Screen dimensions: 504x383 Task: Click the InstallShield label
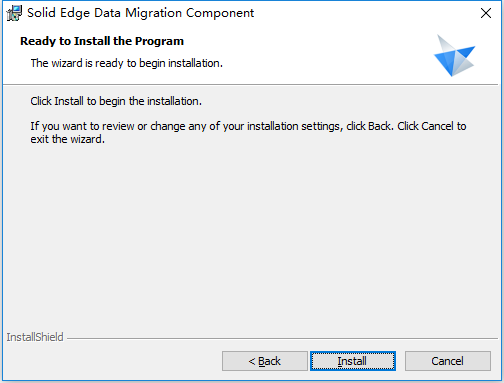pyautogui.click(x=35, y=337)
